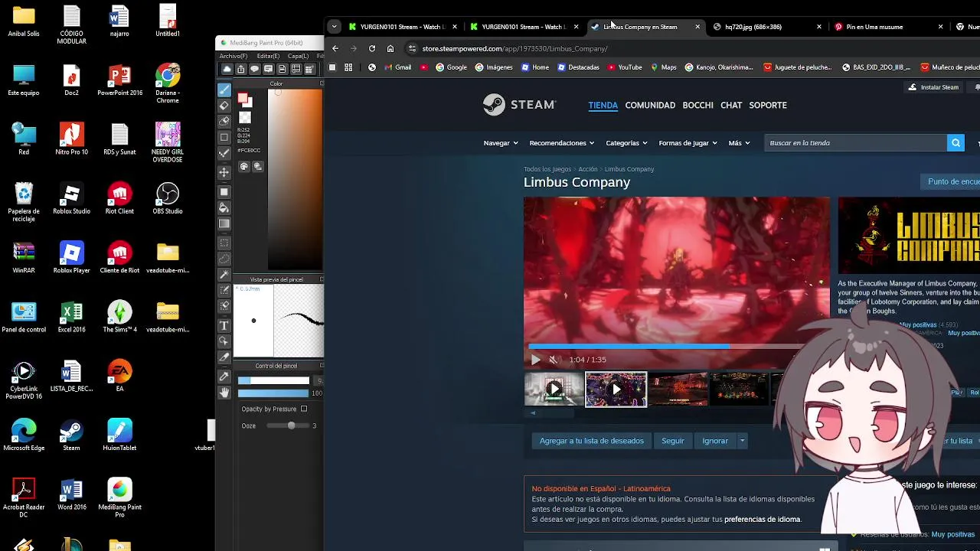Pick the Text tool in MediBang
980x551 pixels.
[224, 325]
